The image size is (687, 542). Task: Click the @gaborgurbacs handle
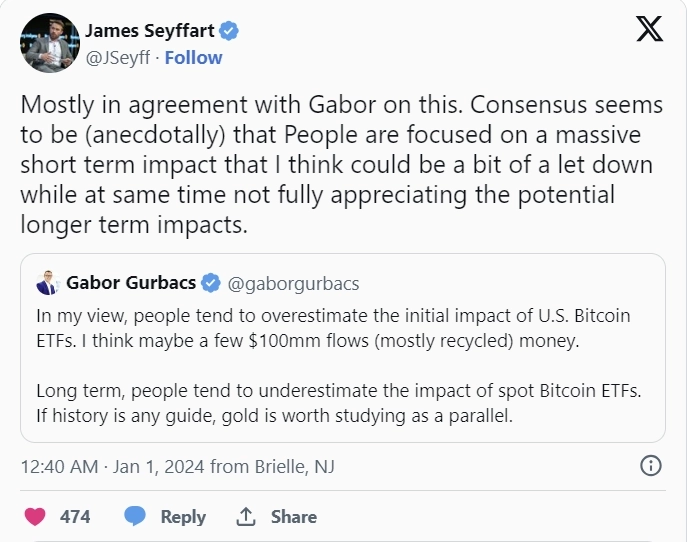click(x=293, y=283)
